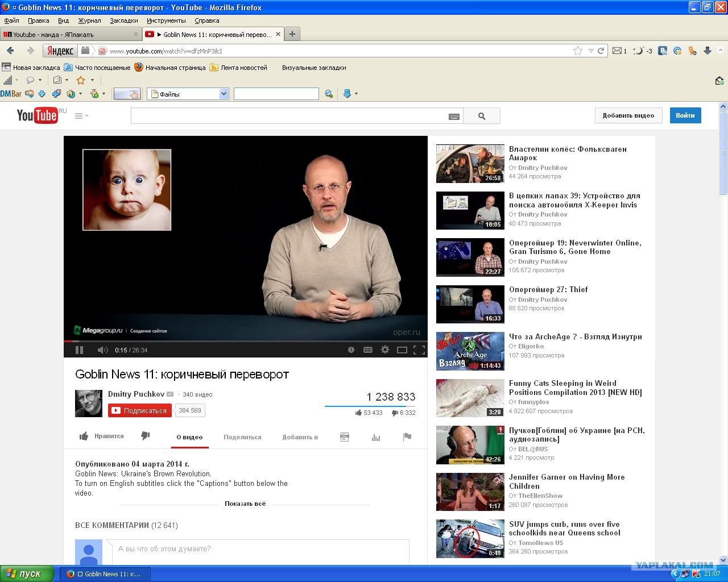Open the on-screen keyboard icon in search
The image size is (728, 582).
(x=454, y=116)
